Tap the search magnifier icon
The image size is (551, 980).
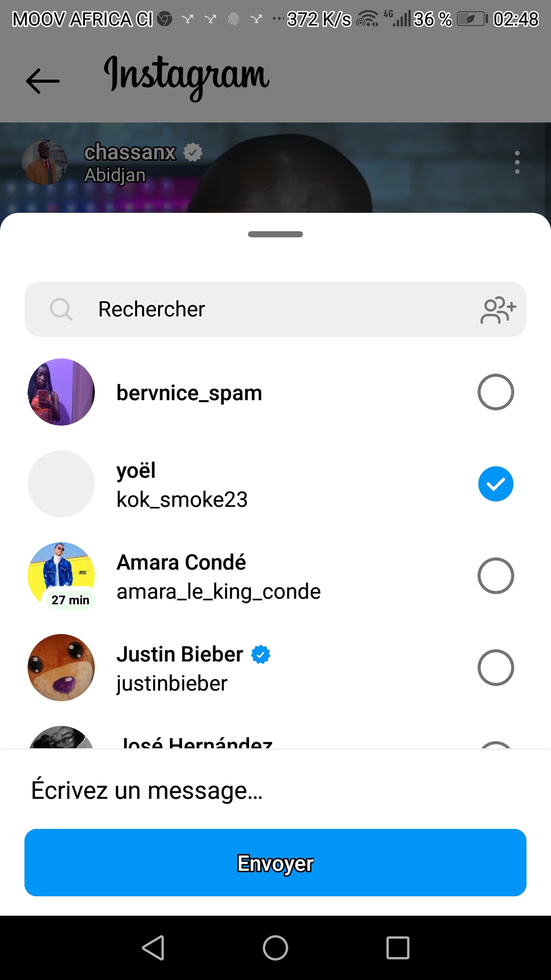[x=61, y=309]
